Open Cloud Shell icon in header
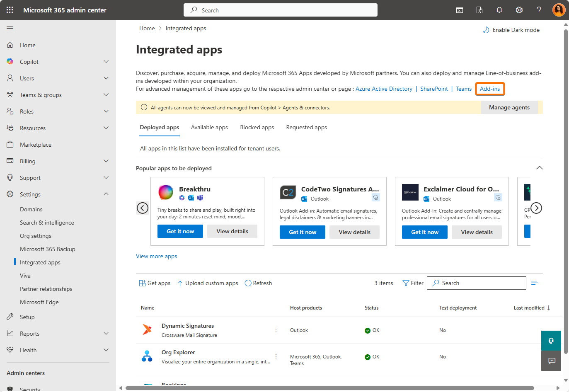 pyautogui.click(x=460, y=10)
